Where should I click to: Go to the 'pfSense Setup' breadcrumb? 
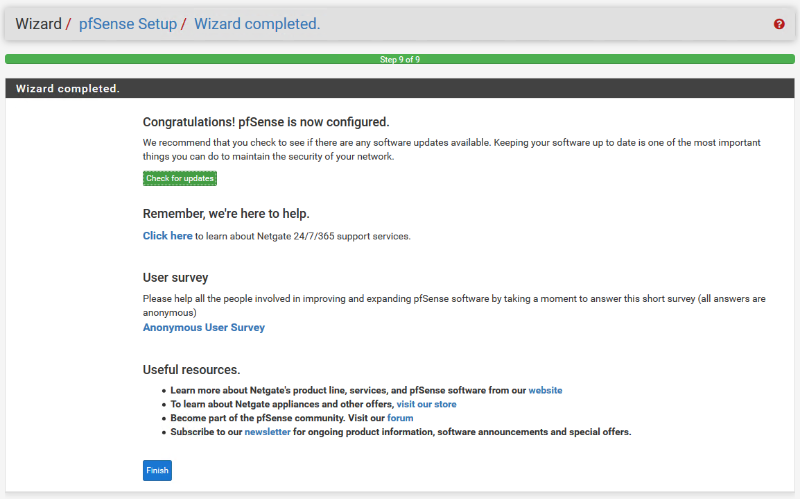pos(128,24)
